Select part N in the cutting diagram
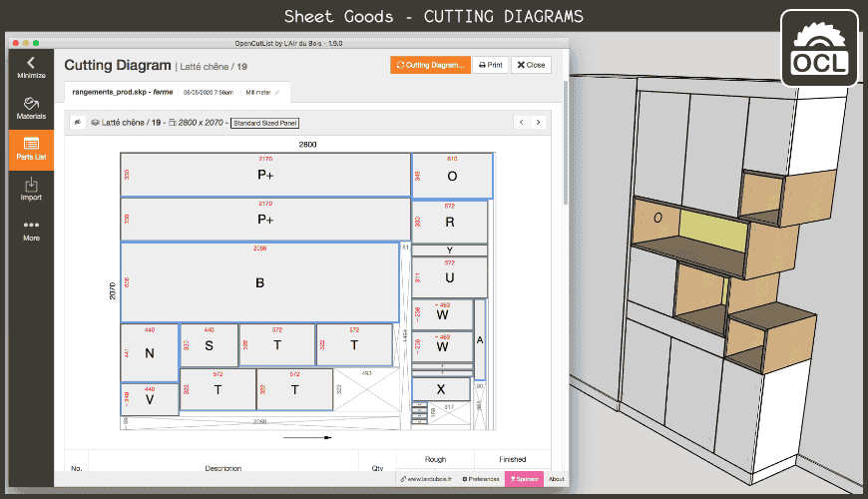The width and height of the screenshot is (868, 499). [150, 352]
